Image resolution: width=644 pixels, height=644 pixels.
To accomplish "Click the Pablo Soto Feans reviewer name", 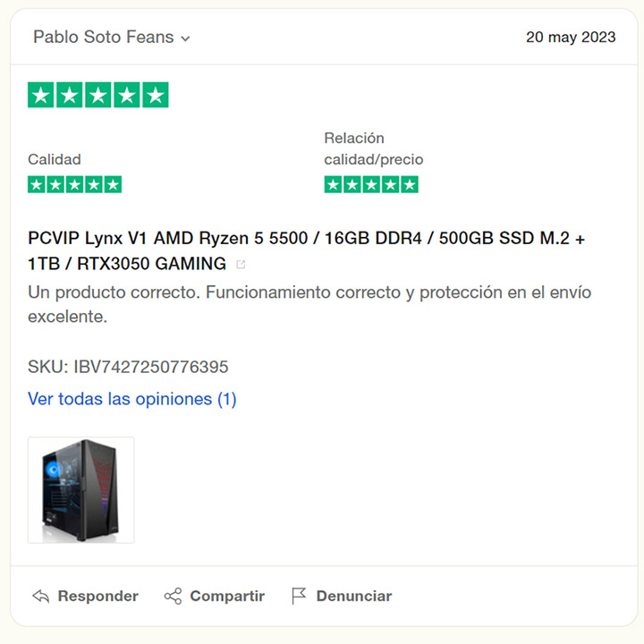I will 104,37.
